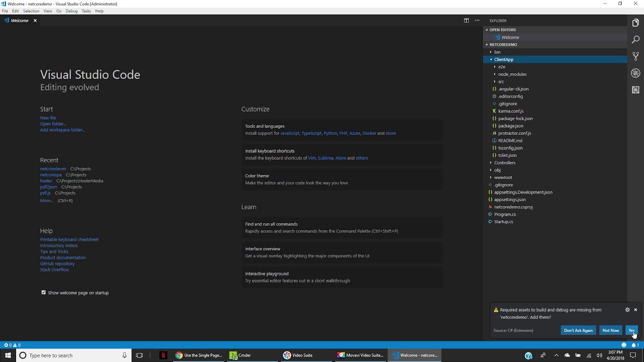Open the Extensions view in activity bar

[x=635, y=90]
